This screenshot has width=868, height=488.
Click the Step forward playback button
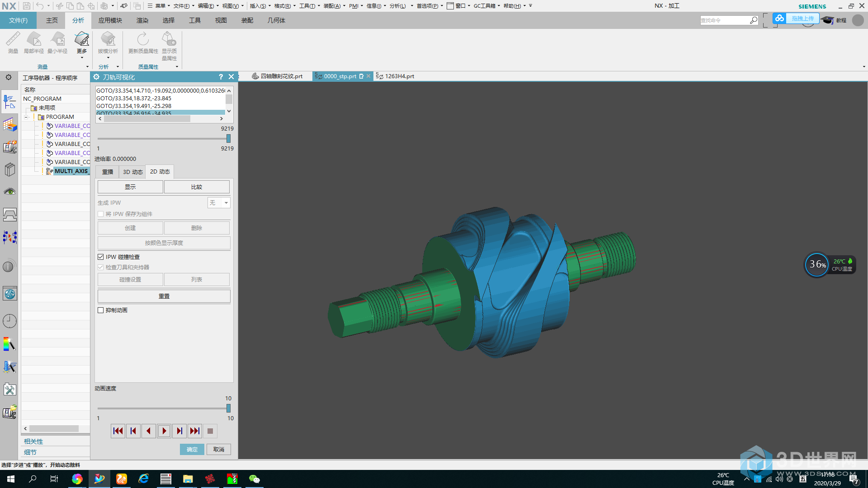(179, 431)
